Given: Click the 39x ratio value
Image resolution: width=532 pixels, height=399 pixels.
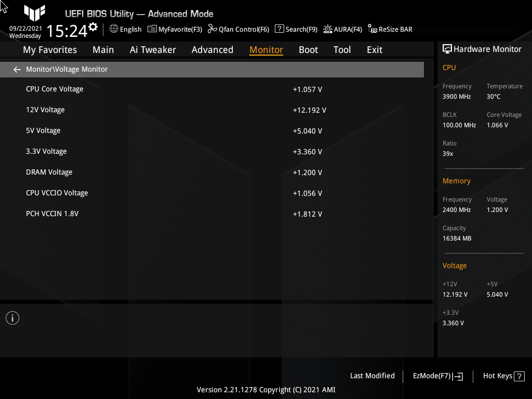Looking at the screenshot, I should (448, 154).
